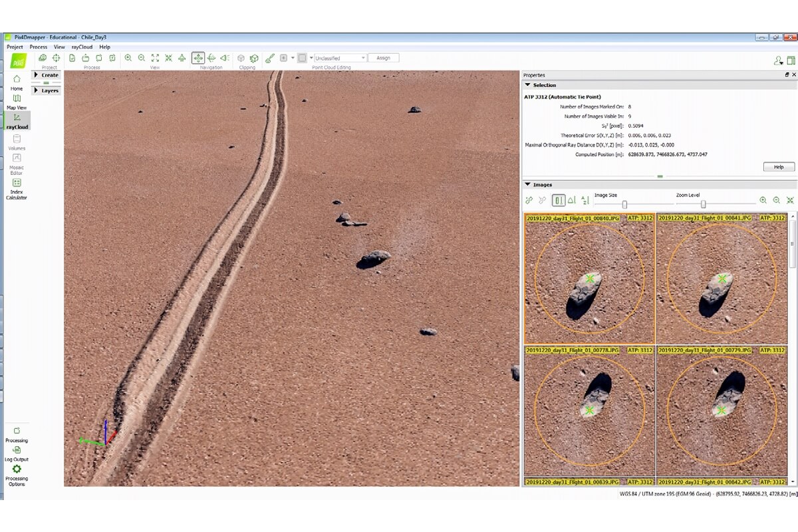The height and width of the screenshot is (532, 798).
Task: Open the rayCloud view in sidebar
Action: pyautogui.click(x=17, y=120)
